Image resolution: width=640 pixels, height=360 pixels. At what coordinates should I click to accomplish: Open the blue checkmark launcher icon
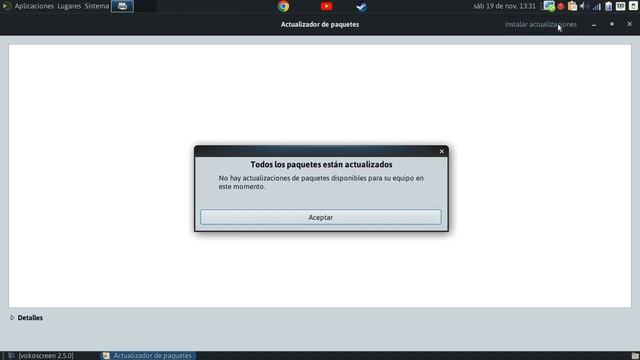point(361,7)
